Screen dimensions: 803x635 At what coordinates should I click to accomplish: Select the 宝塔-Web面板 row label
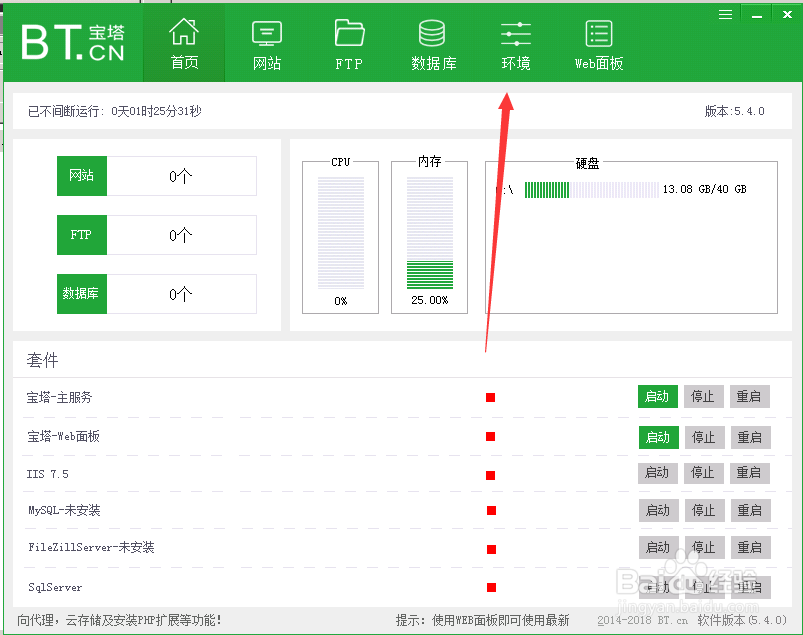click(x=64, y=436)
